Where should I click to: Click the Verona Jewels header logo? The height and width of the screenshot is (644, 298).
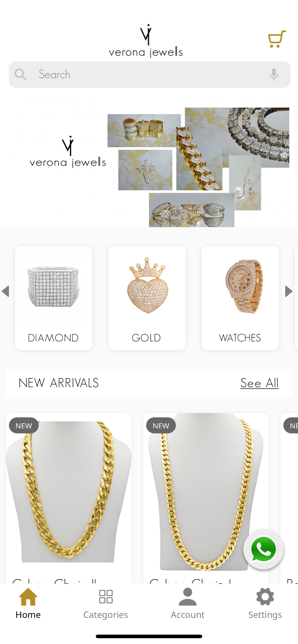pos(146,41)
